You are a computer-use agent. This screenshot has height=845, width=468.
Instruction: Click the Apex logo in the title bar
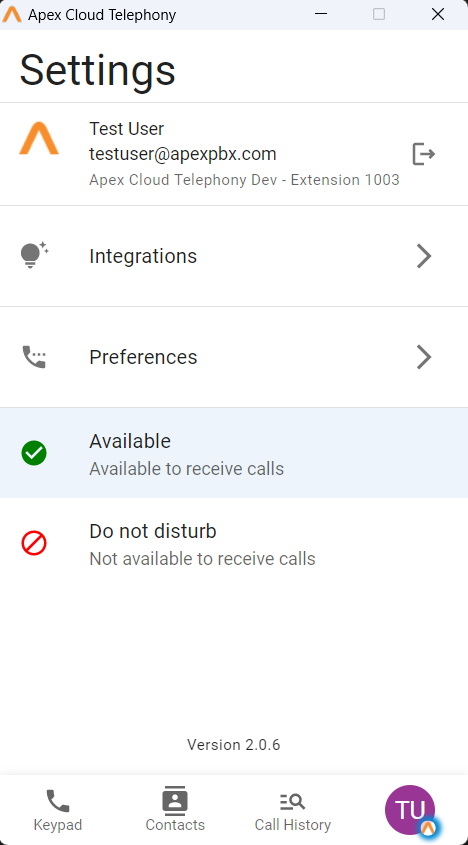pos(12,15)
